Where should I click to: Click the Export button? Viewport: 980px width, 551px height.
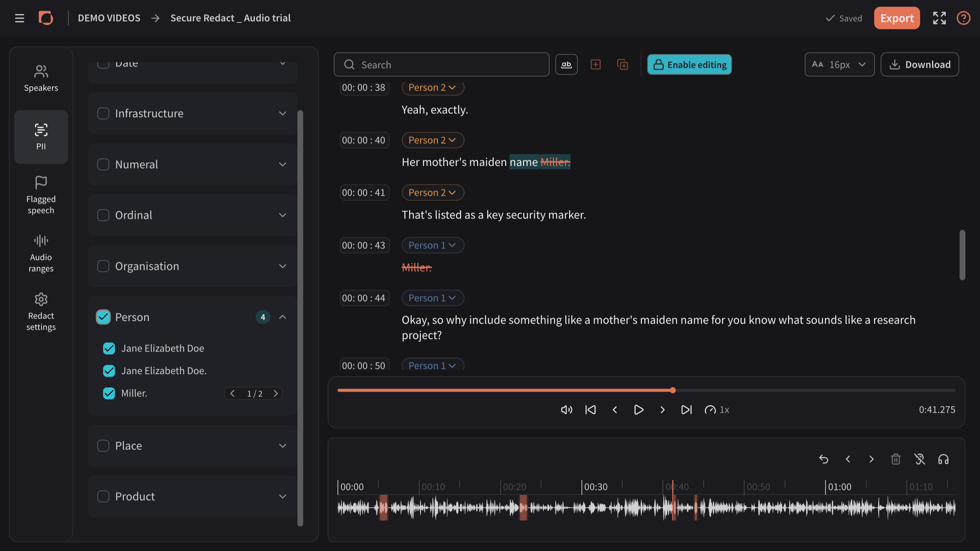click(897, 18)
